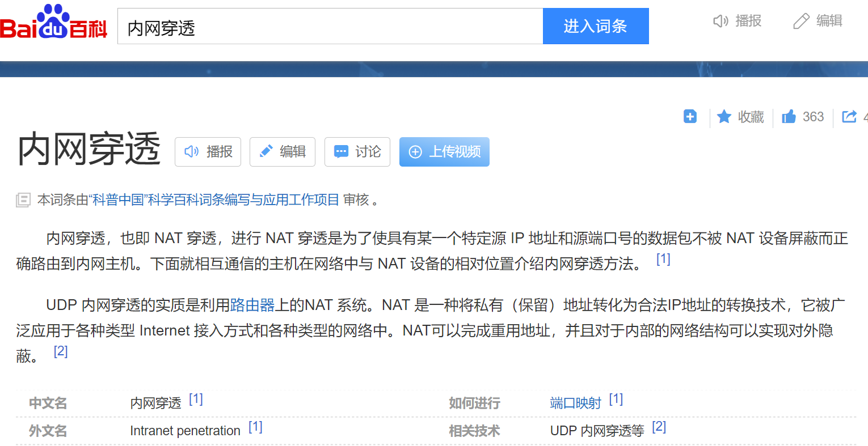The image size is (868, 446).
Task: Click the 内网穿透 page title heading
Action: tap(89, 150)
